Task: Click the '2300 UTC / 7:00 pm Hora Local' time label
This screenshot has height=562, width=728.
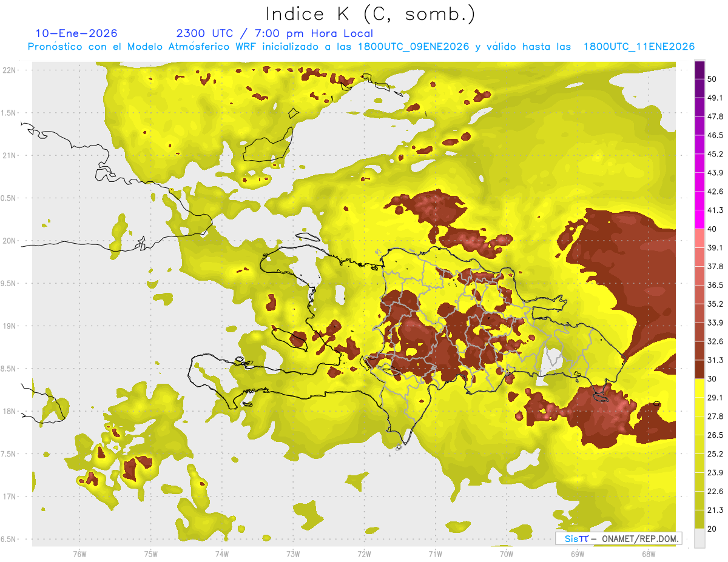Action: coord(274,33)
